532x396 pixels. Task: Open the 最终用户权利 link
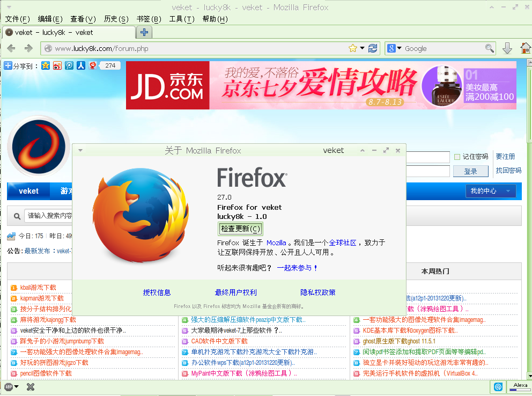pos(236,292)
